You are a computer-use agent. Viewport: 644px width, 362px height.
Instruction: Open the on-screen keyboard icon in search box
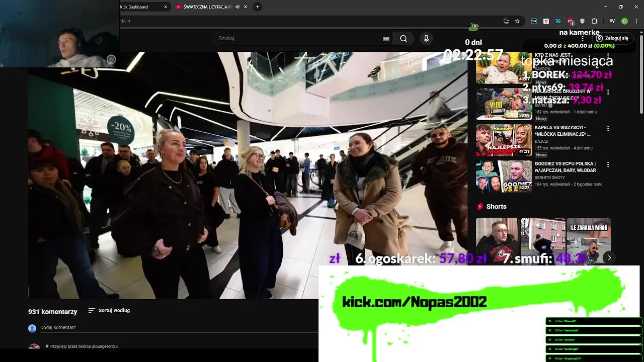[386, 38]
